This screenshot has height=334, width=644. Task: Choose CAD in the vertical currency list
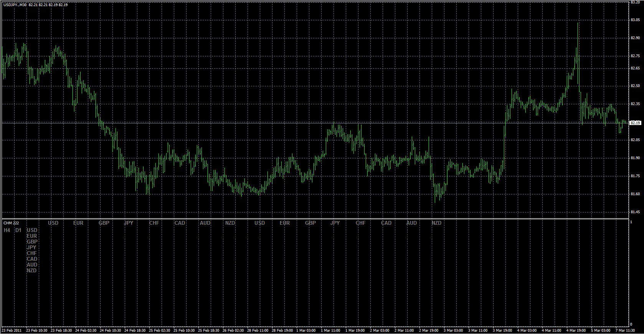[x=32, y=259]
